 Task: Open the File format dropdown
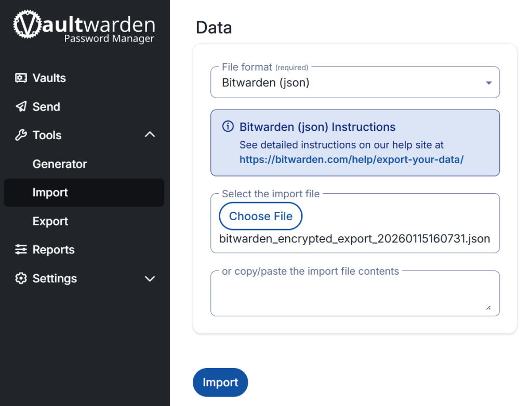(x=355, y=82)
